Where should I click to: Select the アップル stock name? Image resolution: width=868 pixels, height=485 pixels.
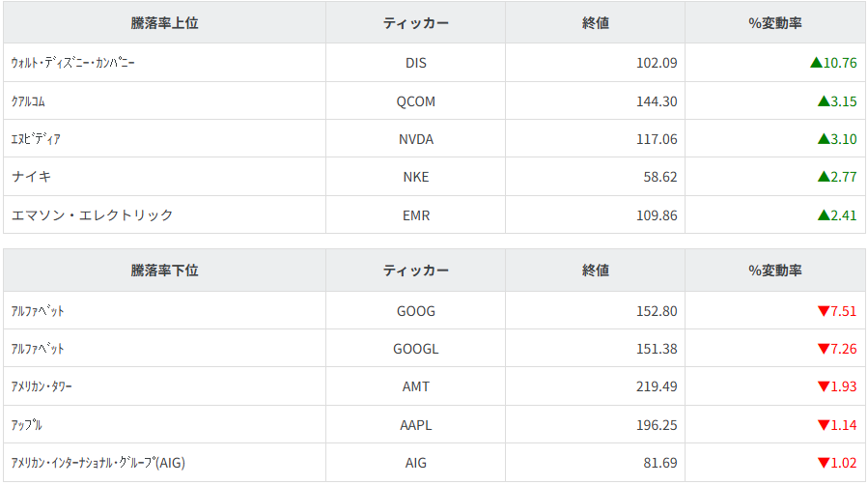[x=26, y=425]
